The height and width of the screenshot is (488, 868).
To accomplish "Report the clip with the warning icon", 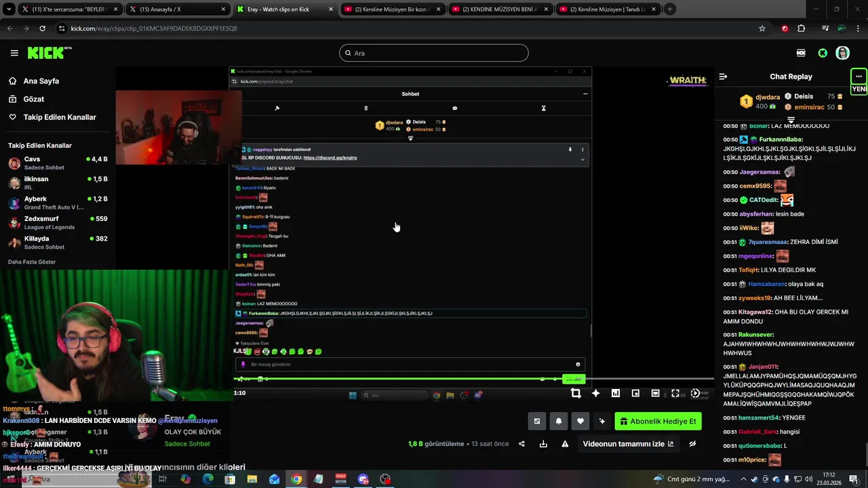I will (565, 444).
